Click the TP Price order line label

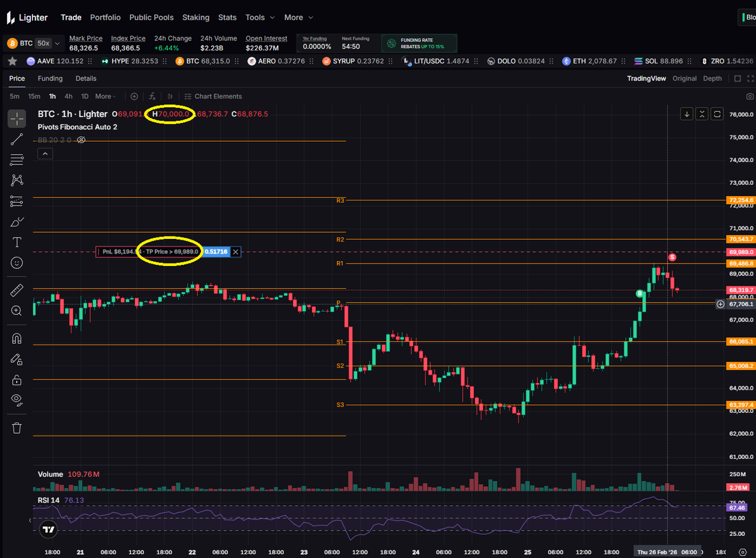tap(149, 252)
